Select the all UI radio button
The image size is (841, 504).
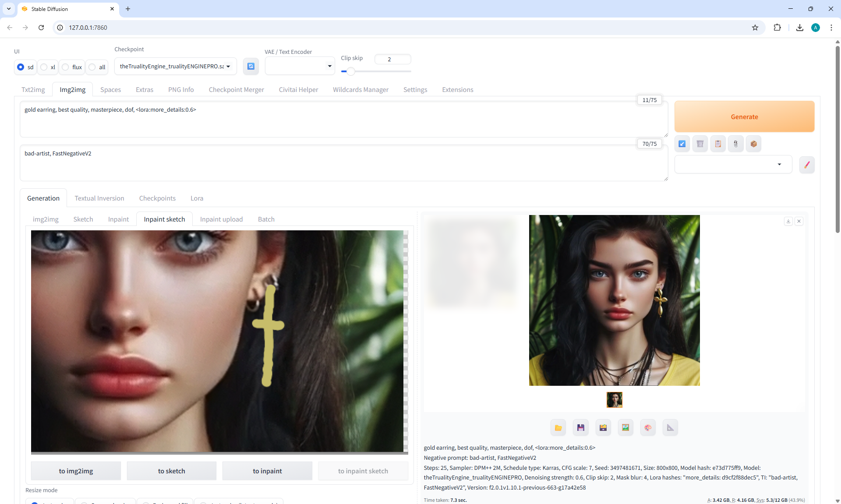coord(92,67)
